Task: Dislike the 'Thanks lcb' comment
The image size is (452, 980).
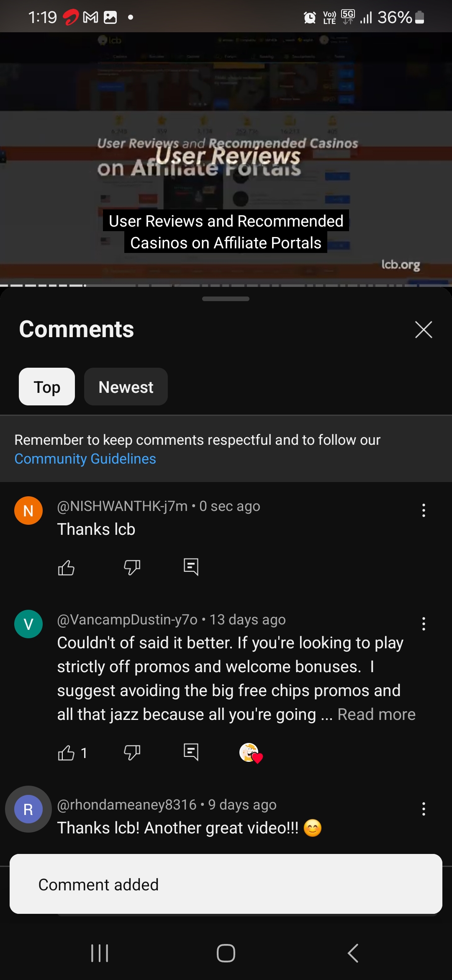Action: pyautogui.click(x=132, y=567)
